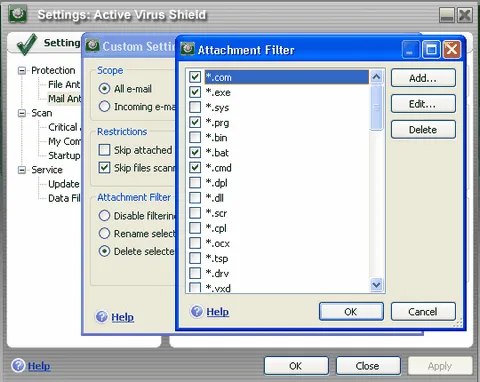Viewport: 480px width, 382px height.
Task: Open Mail Anti-Virus tree item
Action: 65,99
